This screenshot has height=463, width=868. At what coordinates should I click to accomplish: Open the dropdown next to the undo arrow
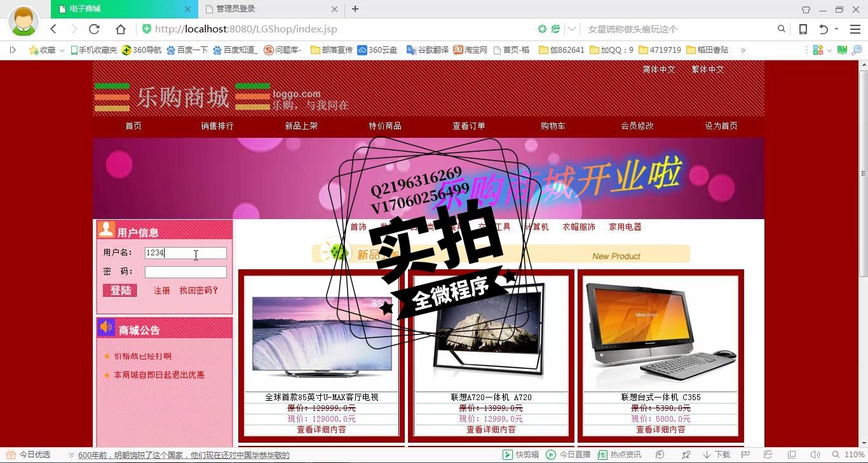(836, 29)
